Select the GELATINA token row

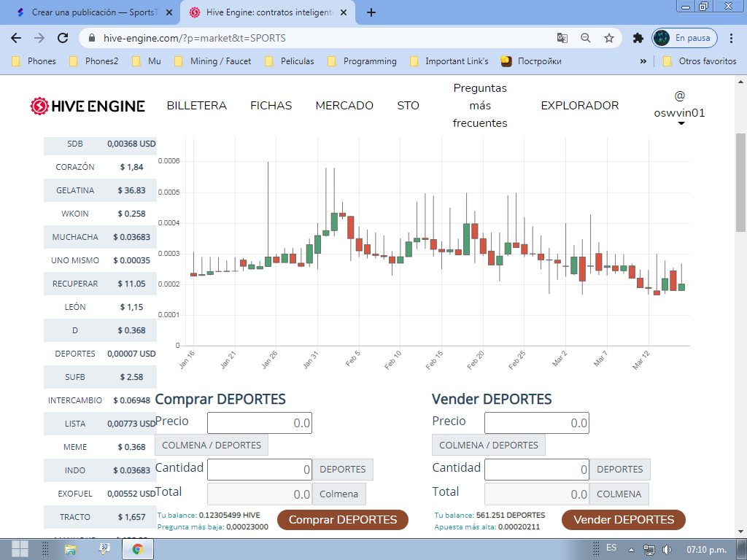(x=100, y=190)
